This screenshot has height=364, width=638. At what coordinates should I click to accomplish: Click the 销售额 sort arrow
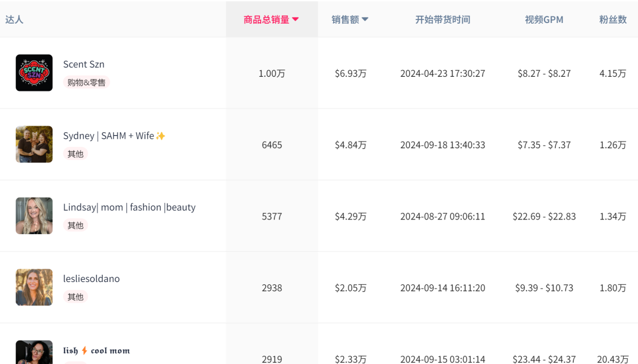(365, 19)
